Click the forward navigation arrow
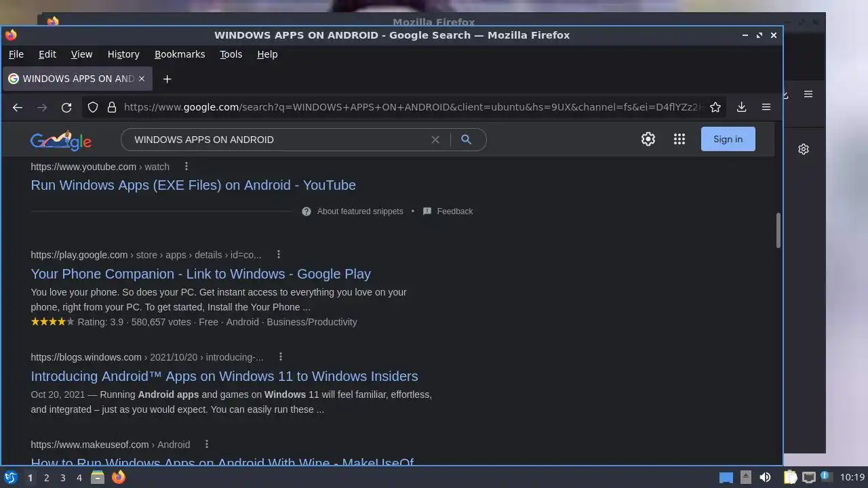The height and width of the screenshot is (488, 868). (x=42, y=107)
